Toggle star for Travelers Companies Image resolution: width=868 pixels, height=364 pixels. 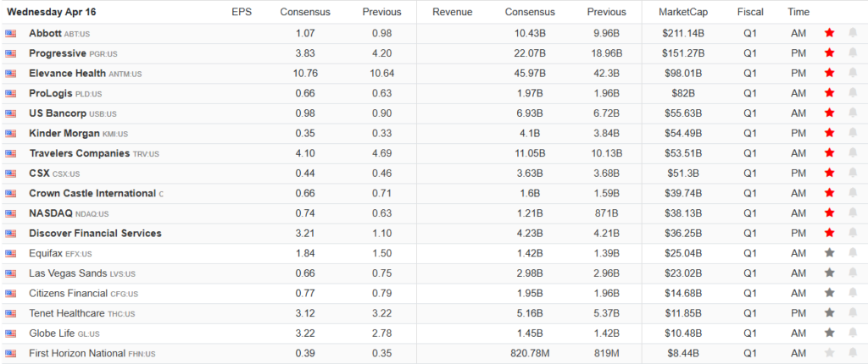pos(829,153)
